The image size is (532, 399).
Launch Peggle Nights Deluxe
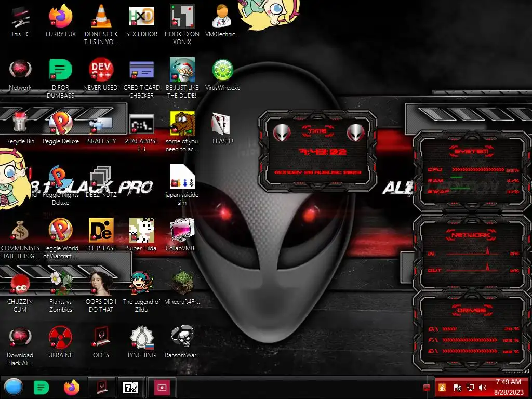[60, 185]
